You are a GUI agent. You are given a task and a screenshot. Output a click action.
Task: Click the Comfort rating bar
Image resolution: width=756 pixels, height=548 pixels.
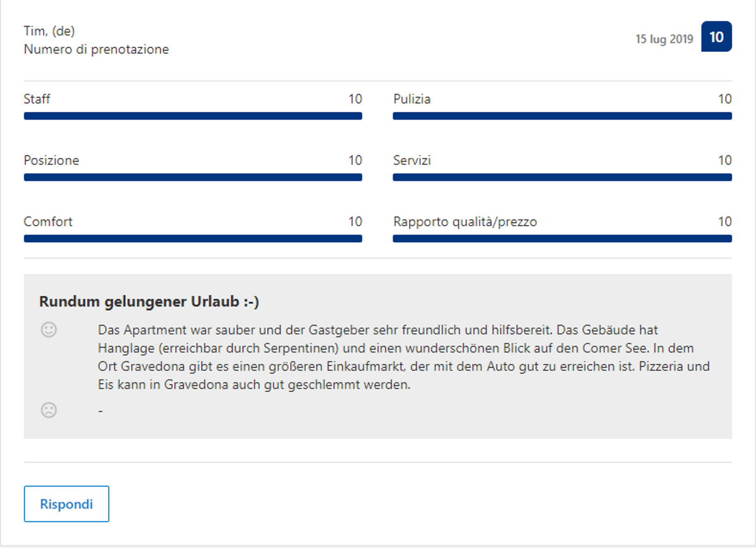[x=193, y=239]
